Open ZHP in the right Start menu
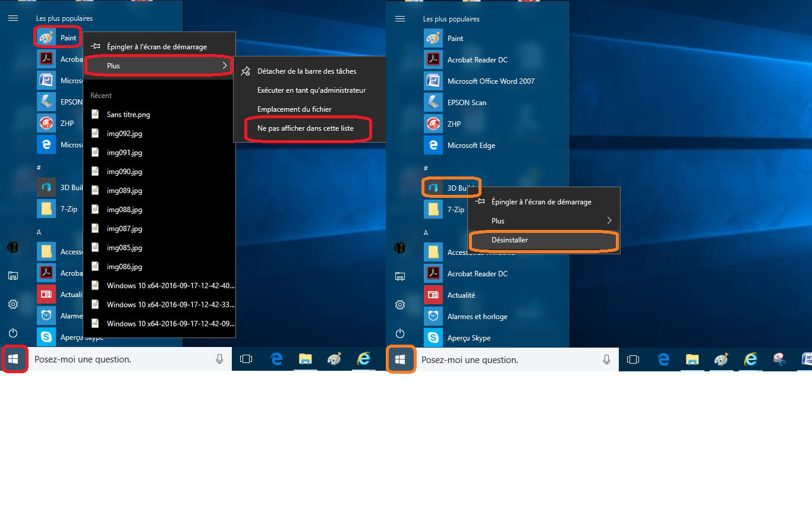 click(x=442, y=124)
